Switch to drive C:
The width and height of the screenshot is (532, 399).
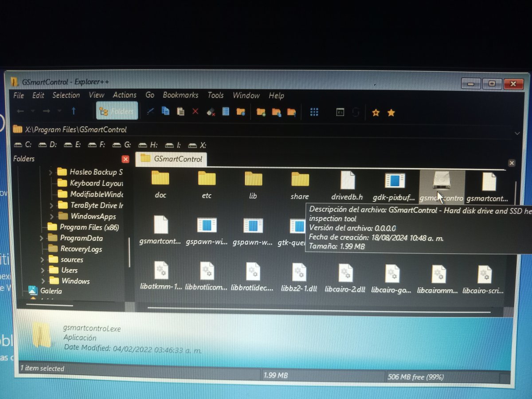click(x=23, y=145)
